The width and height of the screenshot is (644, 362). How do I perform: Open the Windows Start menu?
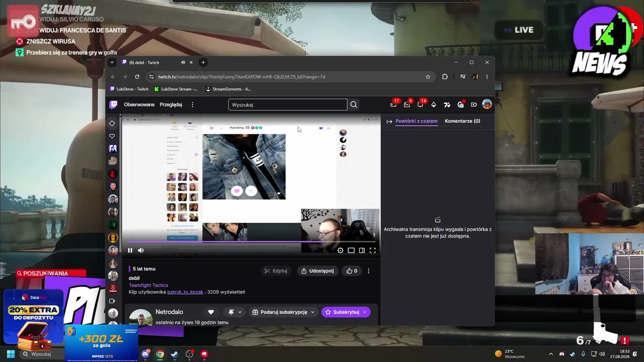click(11, 354)
